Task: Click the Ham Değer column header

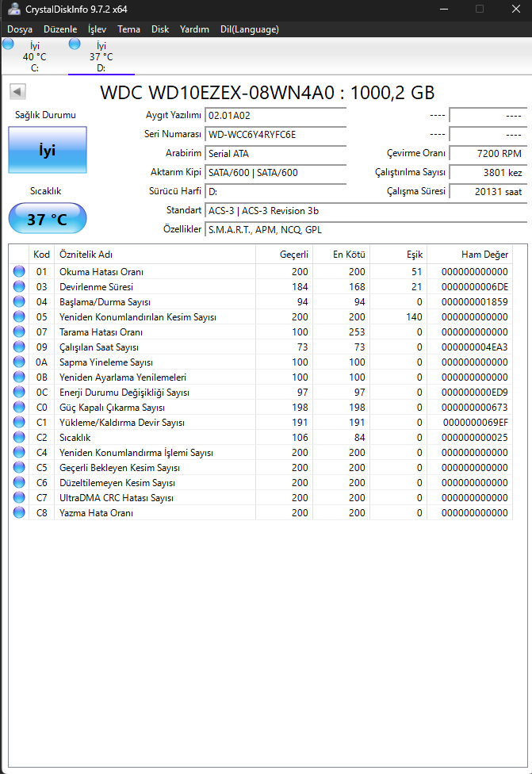Action: point(470,255)
